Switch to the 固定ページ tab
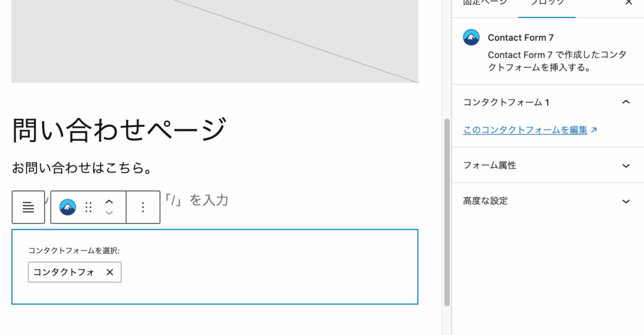This screenshot has width=644, height=335. (485, 3)
